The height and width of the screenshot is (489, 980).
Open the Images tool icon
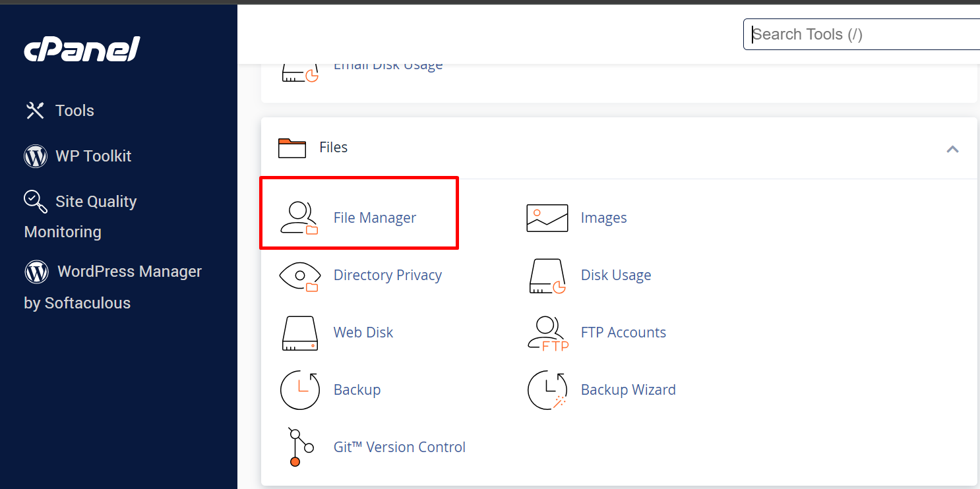547,218
